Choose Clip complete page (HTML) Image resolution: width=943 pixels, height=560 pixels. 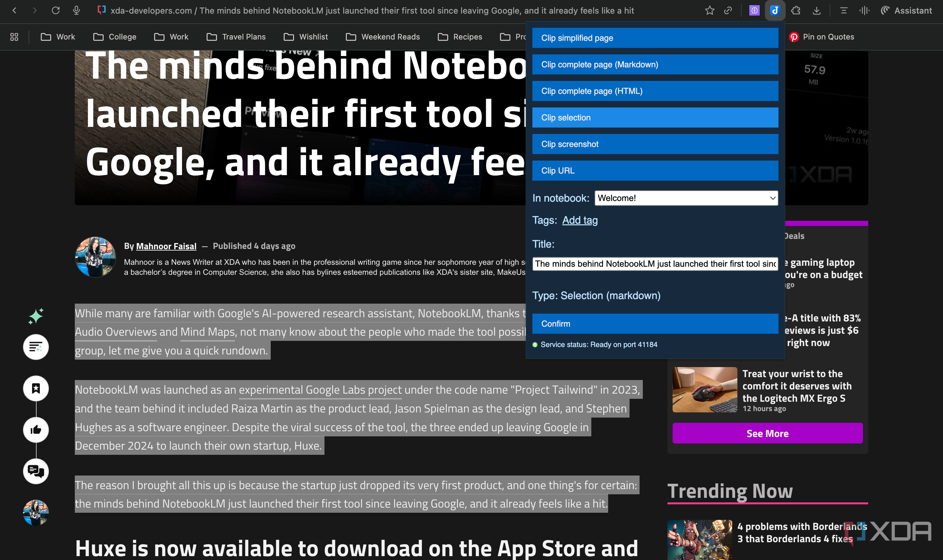point(655,91)
